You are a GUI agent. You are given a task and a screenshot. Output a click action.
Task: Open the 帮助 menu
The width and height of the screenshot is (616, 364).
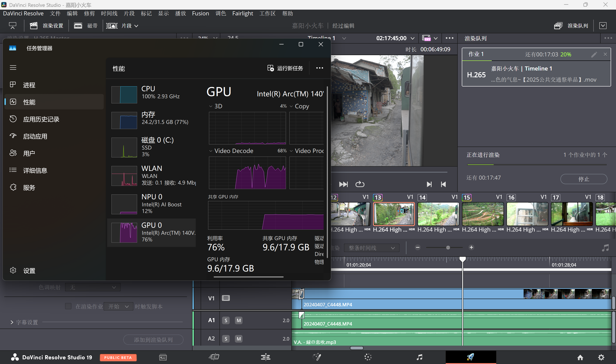[x=287, y=13]
